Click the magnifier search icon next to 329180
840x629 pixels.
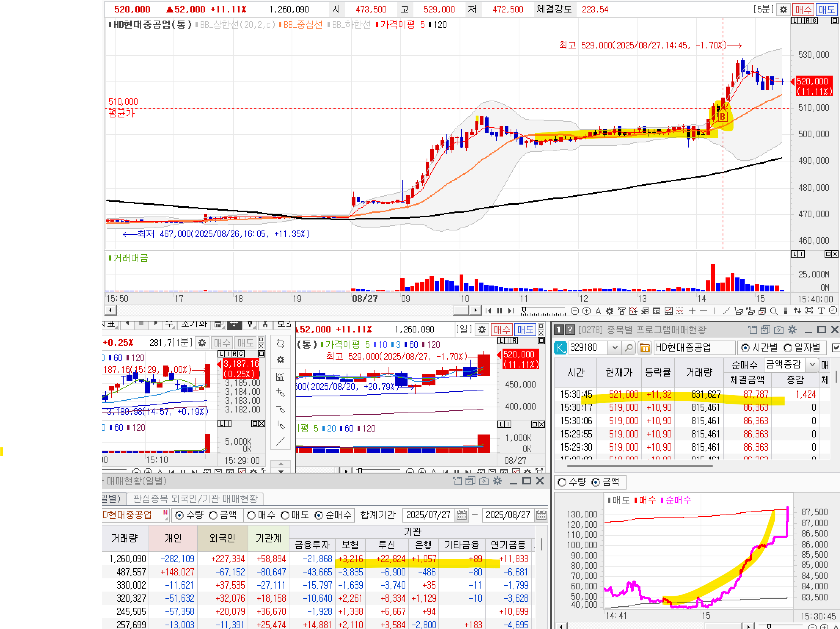[628, 348]
